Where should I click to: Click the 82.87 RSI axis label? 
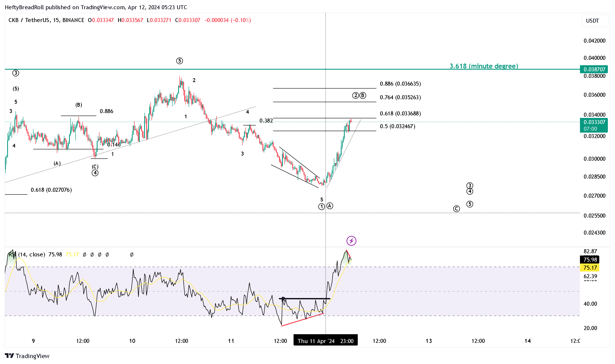coord(590,251)
